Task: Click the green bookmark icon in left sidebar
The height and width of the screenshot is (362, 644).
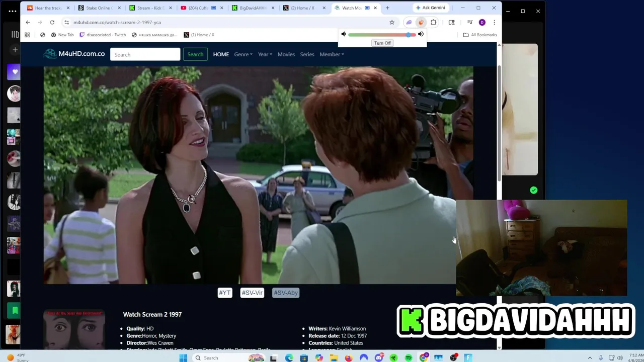Action: [15, 311]
